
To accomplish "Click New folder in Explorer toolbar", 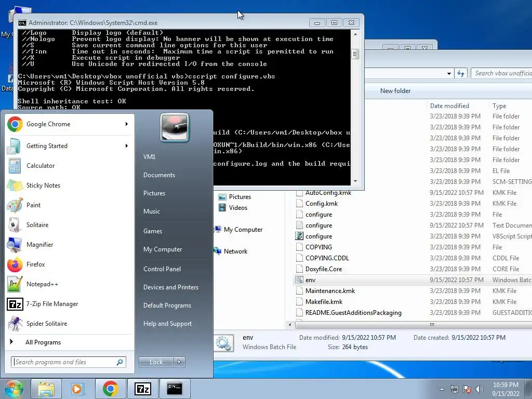I will [x=395, y=91].
